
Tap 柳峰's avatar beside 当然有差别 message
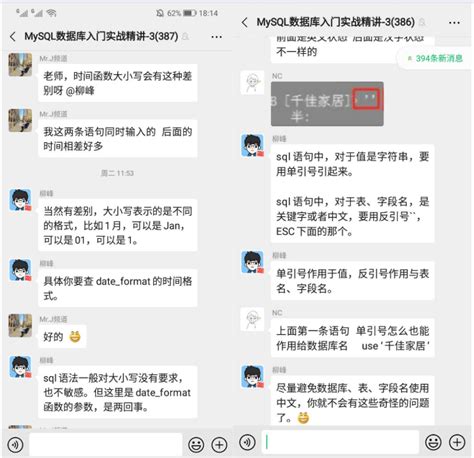pyautogui.click(x=20, y=200)
